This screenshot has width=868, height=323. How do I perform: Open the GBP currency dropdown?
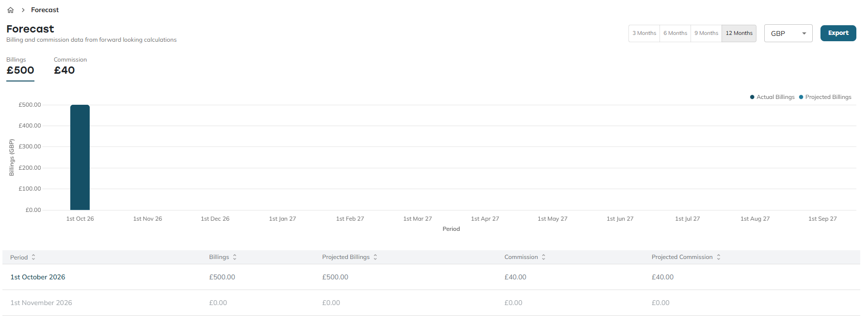click(788, 33)
